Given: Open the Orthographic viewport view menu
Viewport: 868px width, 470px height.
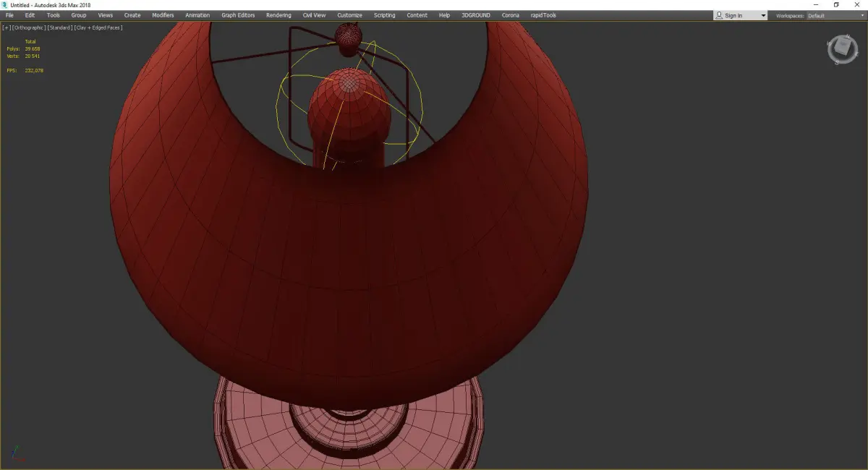Looking at the screenshot, I should click(29, 27).
